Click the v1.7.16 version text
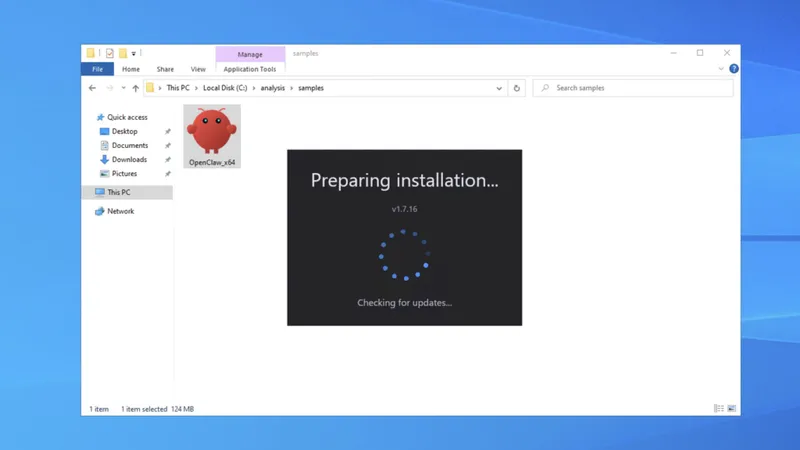800x450 pixels. [x=404, y=209]
